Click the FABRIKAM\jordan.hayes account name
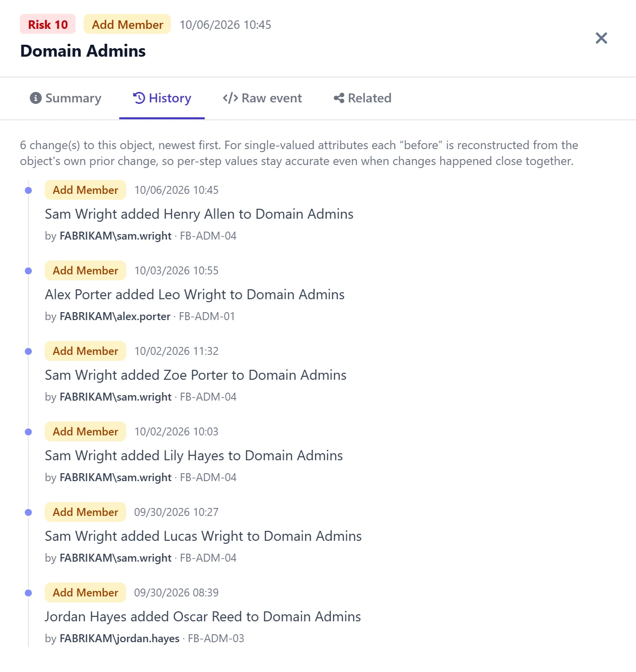 click(119, 639)
